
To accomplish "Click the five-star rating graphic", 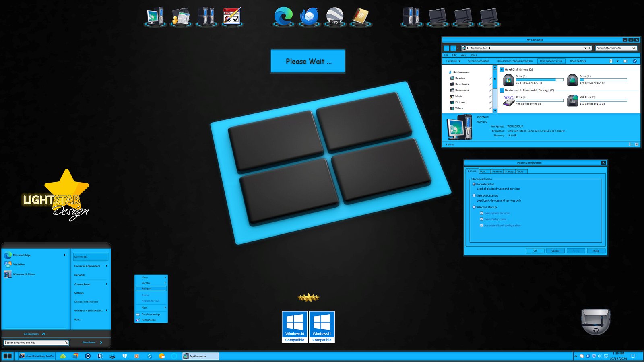I will tap(308, 298).
